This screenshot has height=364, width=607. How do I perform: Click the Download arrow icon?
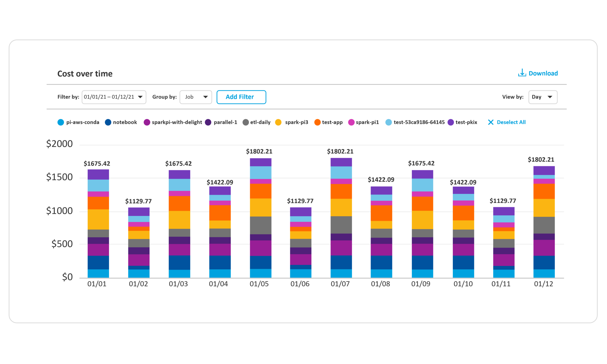tap(522, 73)
